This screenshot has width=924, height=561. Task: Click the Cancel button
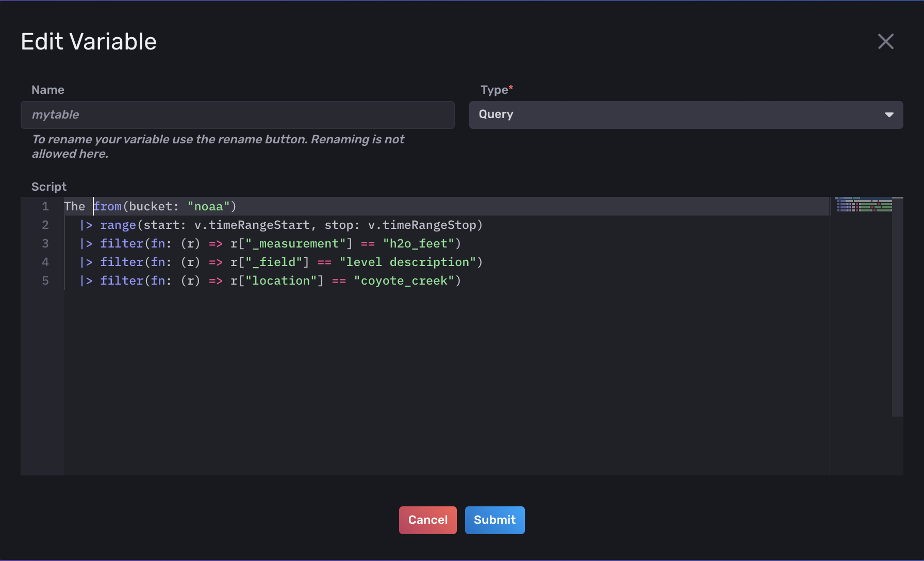click(x=427, y=520)
